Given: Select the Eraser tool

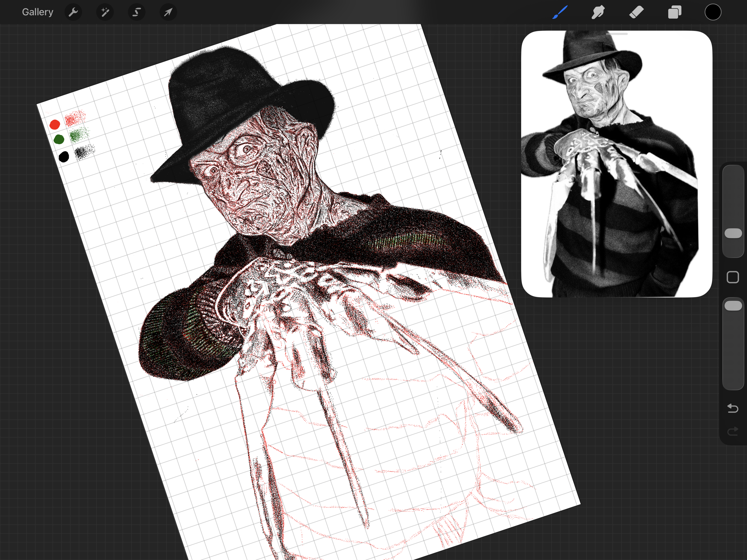Looking at the screenshot, I should coord(636,12).
